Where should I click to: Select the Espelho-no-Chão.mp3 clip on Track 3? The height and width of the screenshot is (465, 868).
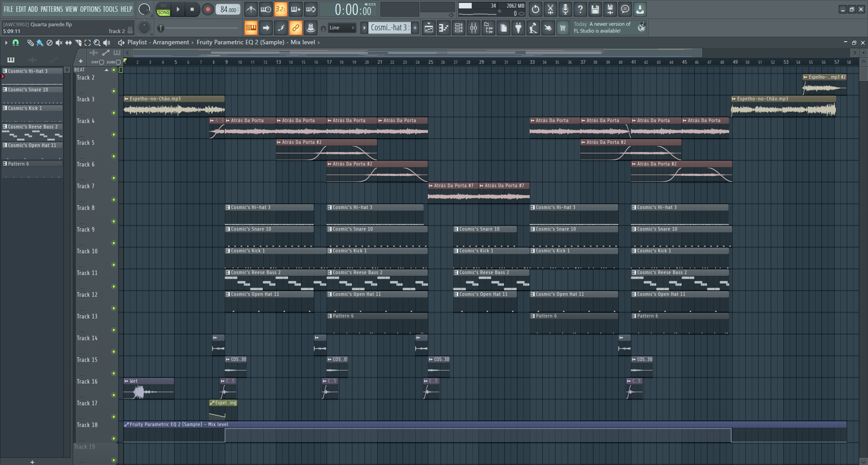[174, 106]
